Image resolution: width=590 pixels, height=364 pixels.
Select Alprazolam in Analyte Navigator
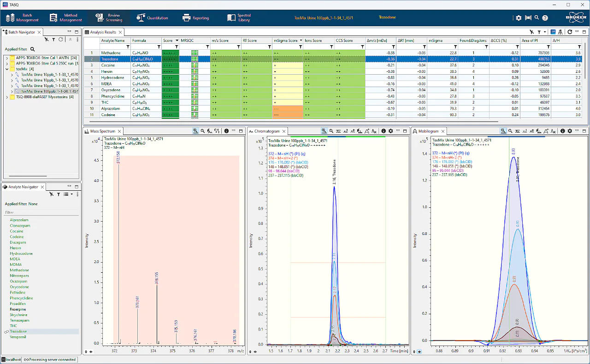click(19, 220)
